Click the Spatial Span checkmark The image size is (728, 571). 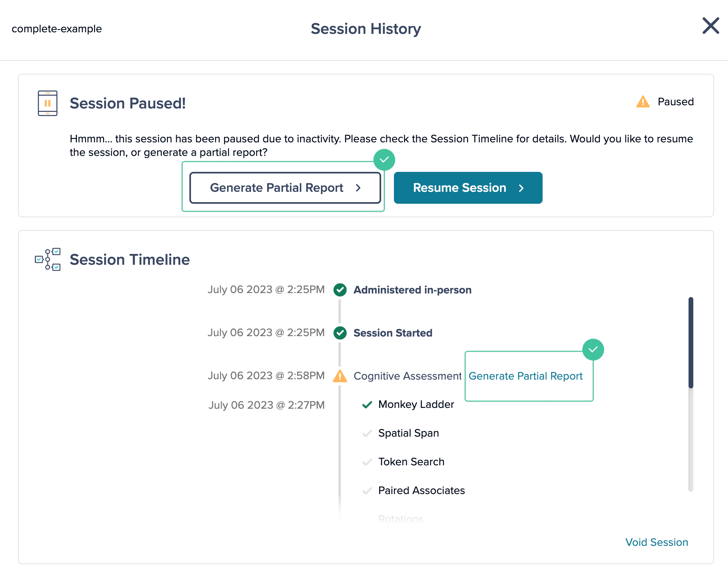367,433
